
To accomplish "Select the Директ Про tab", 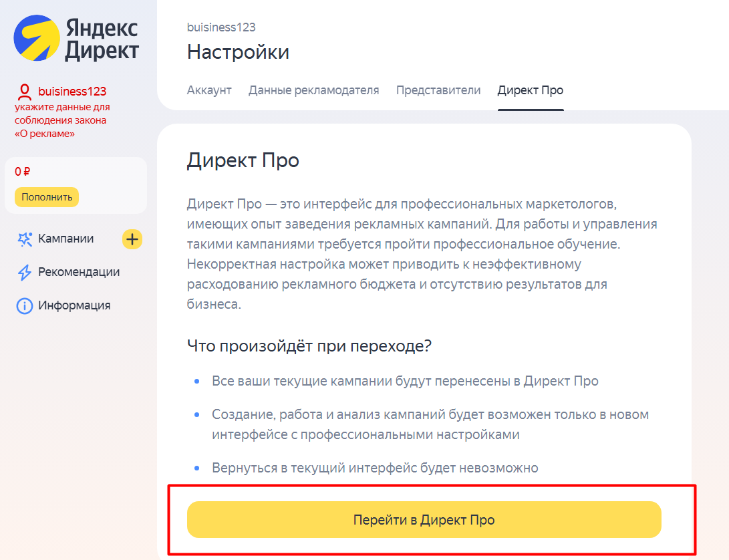I will [531, 90].
